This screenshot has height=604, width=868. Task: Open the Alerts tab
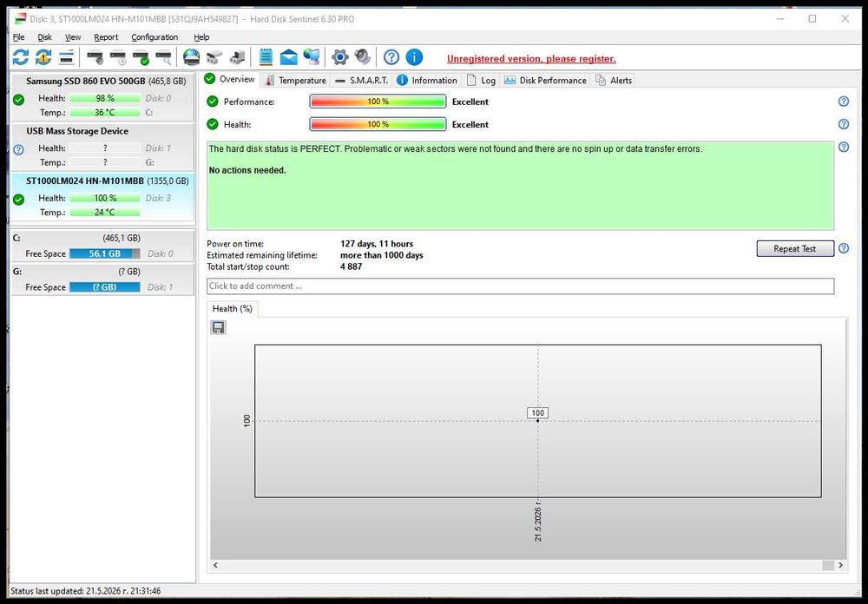614,81
